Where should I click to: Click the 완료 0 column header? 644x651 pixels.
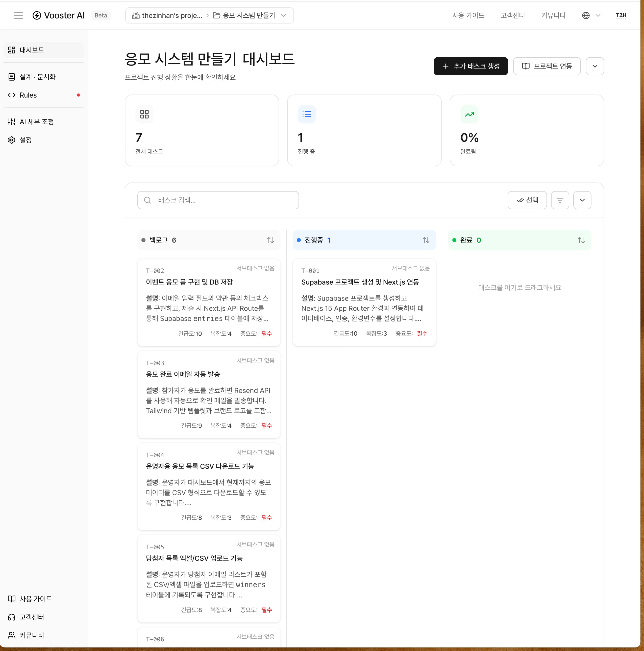coord(520,240)
